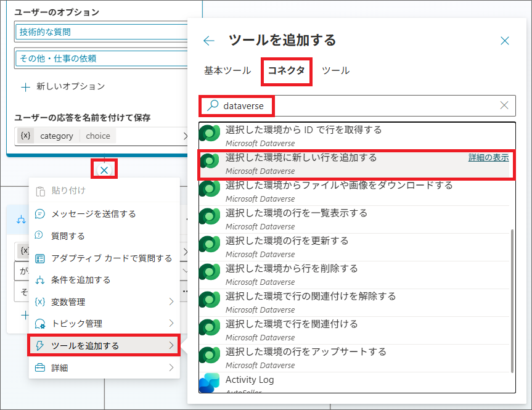Select 選択した環境からファイルや画像をダウンロードする

(x=354, y=192)
